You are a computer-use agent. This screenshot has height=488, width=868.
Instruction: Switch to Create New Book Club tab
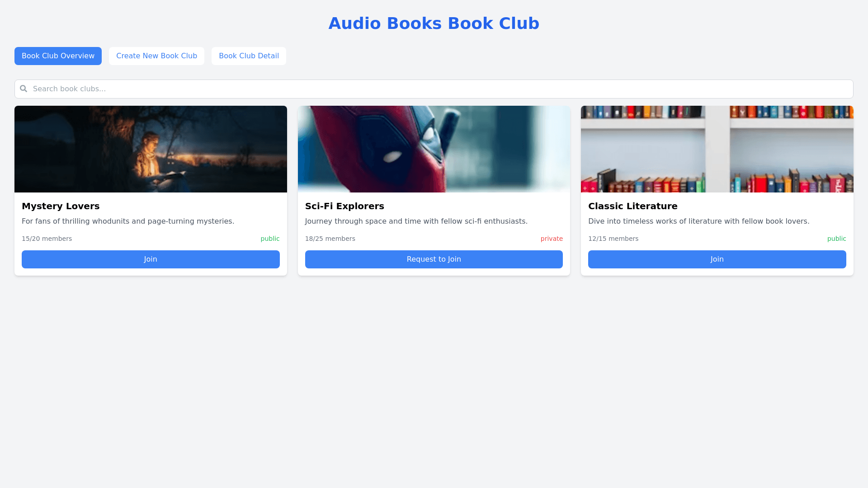[156, 56]
